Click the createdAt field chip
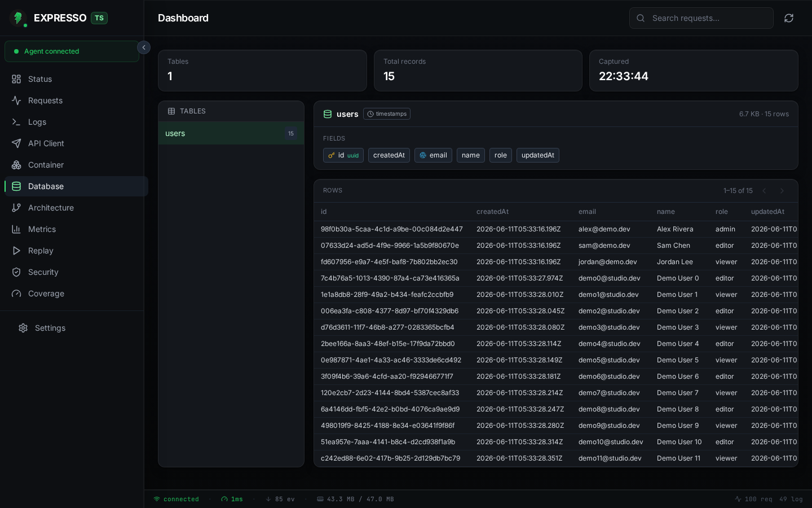This screenshot has height=508, width=812. coord(389,155)
